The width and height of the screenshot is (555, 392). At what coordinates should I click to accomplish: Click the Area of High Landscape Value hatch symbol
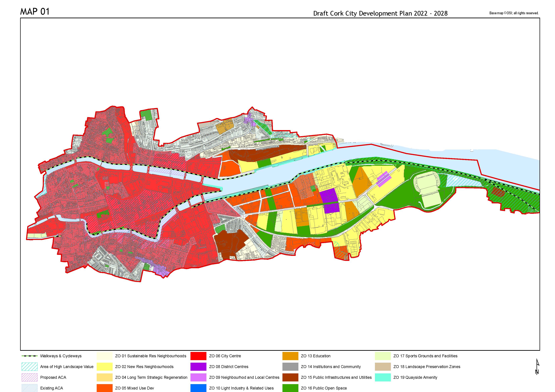point(30,367)
